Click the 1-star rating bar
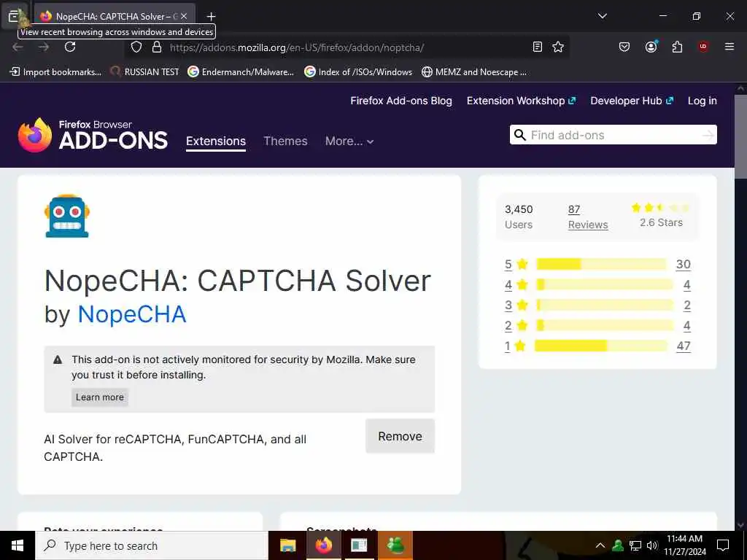Screen dimensions: 747x560 tap(601, 346)
